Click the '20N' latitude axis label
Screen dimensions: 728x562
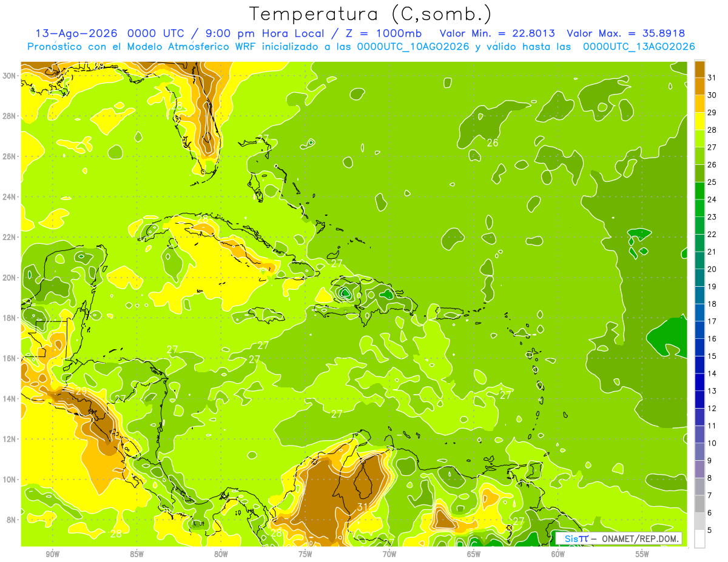[9, 278]
